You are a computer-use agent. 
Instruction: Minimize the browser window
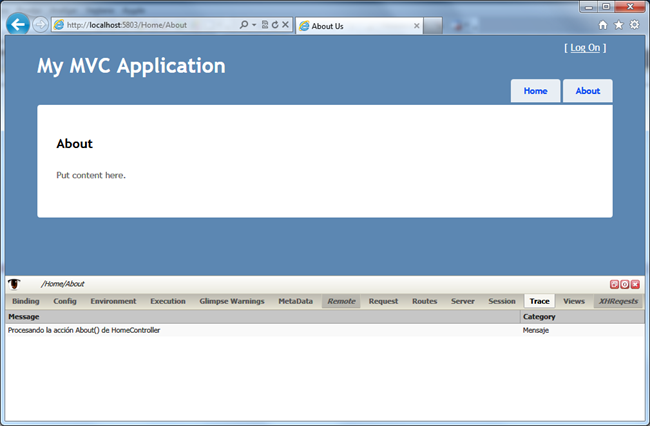click(589, 7)
